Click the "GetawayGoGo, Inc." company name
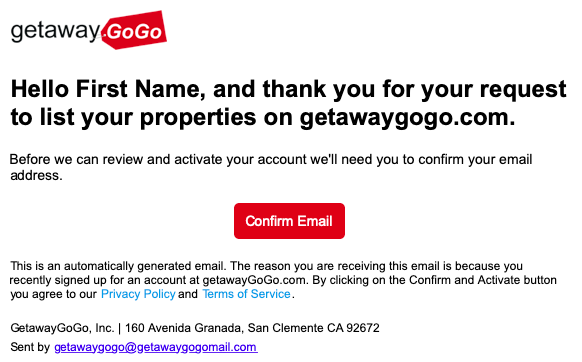 [62, 328]
